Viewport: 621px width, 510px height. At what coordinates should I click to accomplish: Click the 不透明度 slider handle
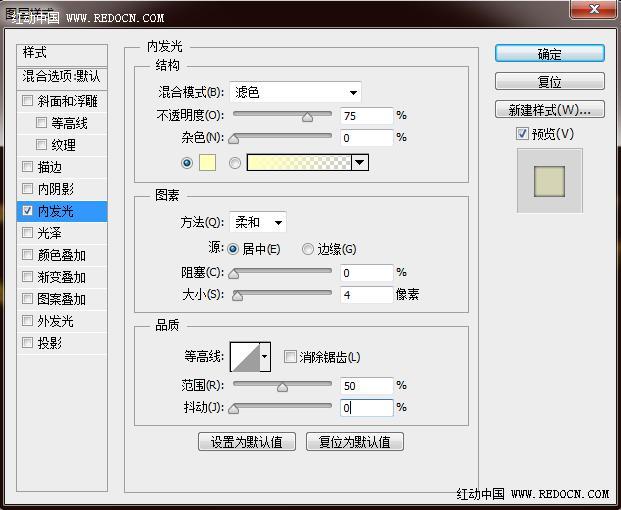(x=307, y=117)
